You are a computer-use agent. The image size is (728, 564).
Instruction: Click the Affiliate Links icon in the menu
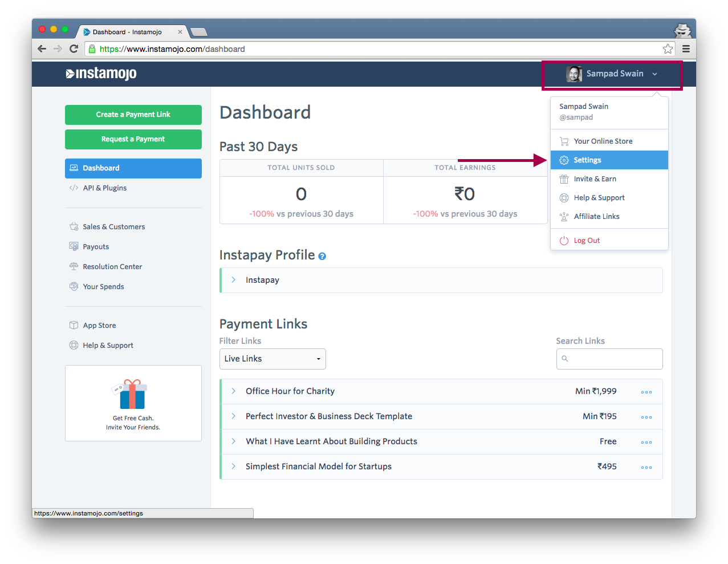(564, 217)
